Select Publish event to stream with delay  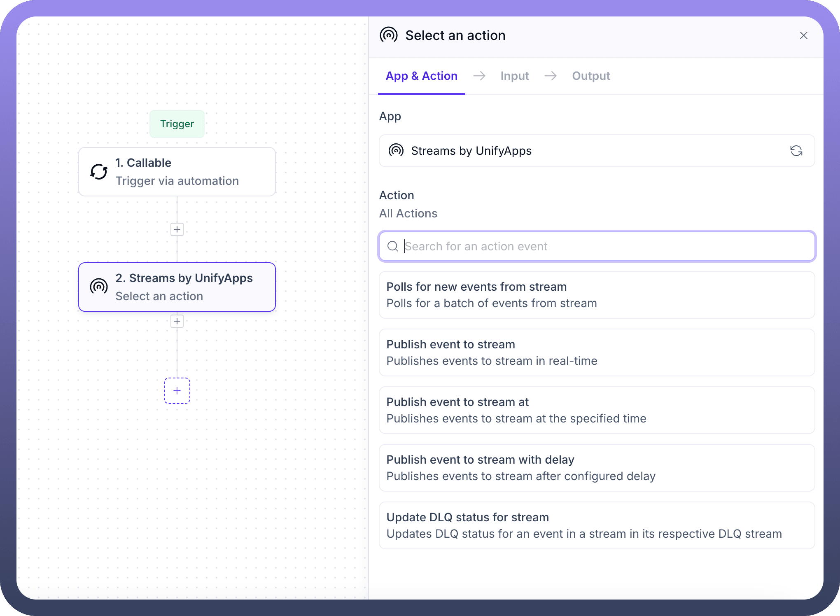pyautogui.click(x=596, y=468)
